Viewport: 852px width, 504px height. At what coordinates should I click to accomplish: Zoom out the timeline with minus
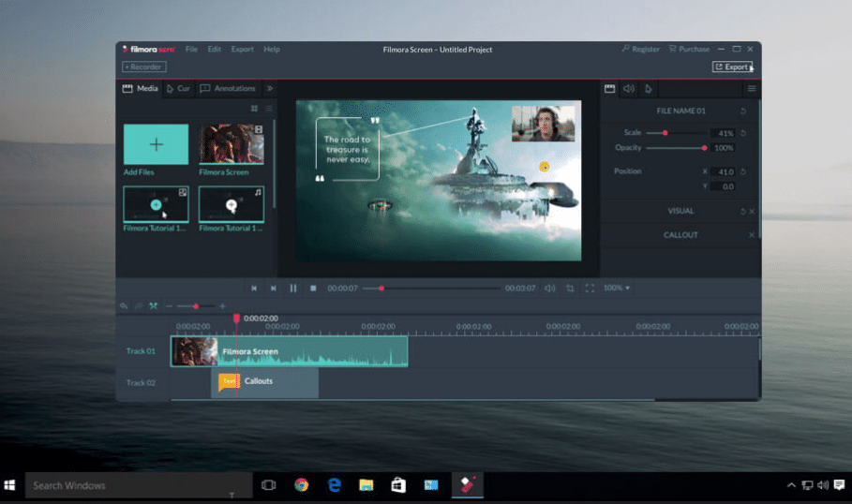pyautogui.click(x=169, y=306)
